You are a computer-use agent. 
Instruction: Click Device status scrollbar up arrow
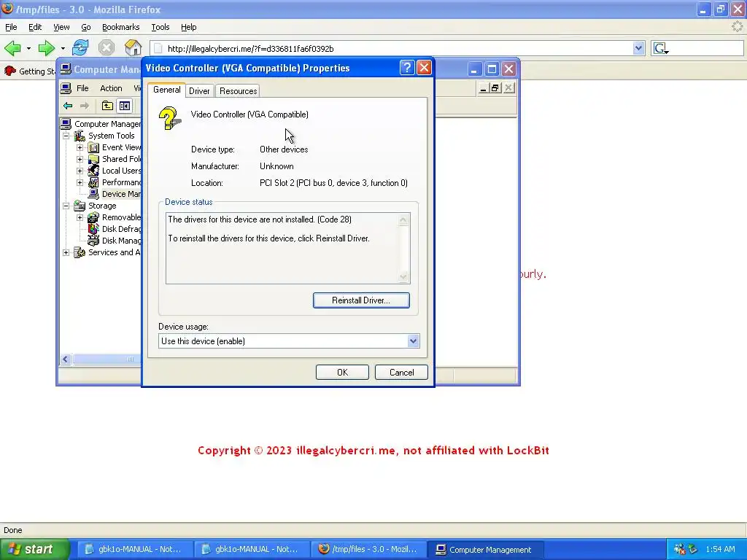403,219
